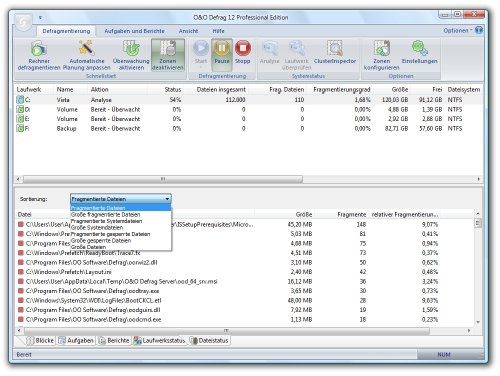Open the Ansicht ribbon tab
Screen dimensions: 500x376
(188, 31)
